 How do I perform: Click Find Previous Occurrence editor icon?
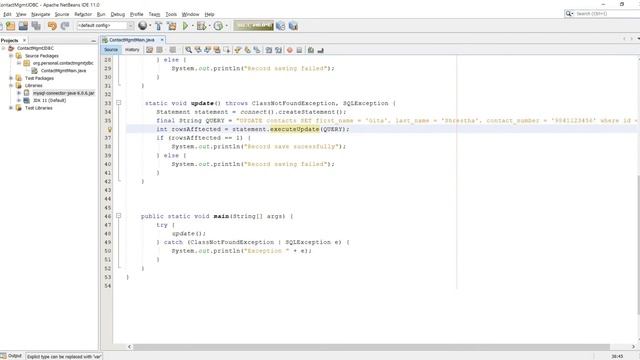tap(198, 50)
